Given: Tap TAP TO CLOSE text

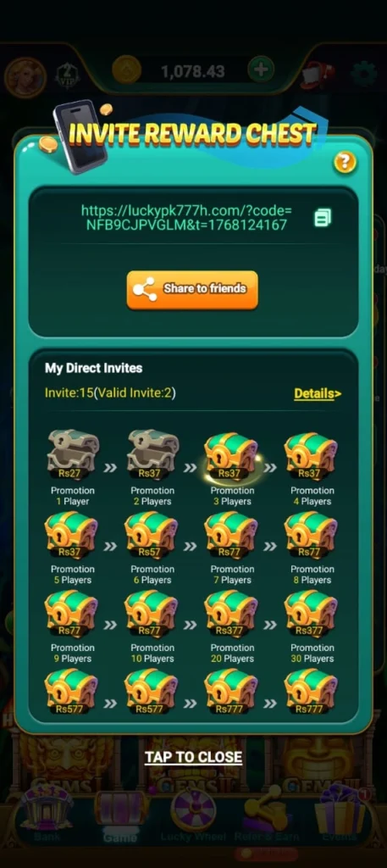Looking at the screenshot, I should coord(193,757).
